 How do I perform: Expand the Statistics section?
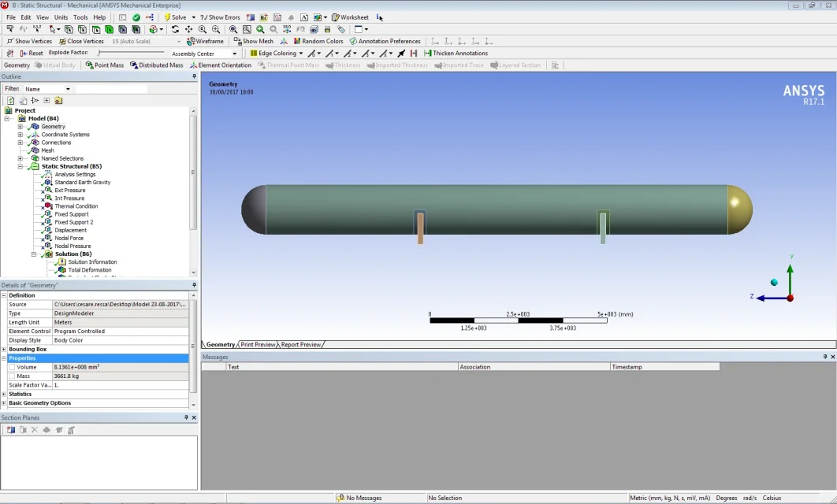pyautogui.click(x=4, y=394)
